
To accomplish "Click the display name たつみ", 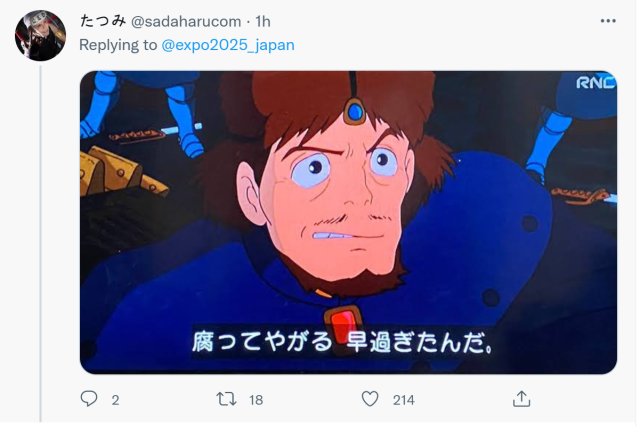I will 102,21.
